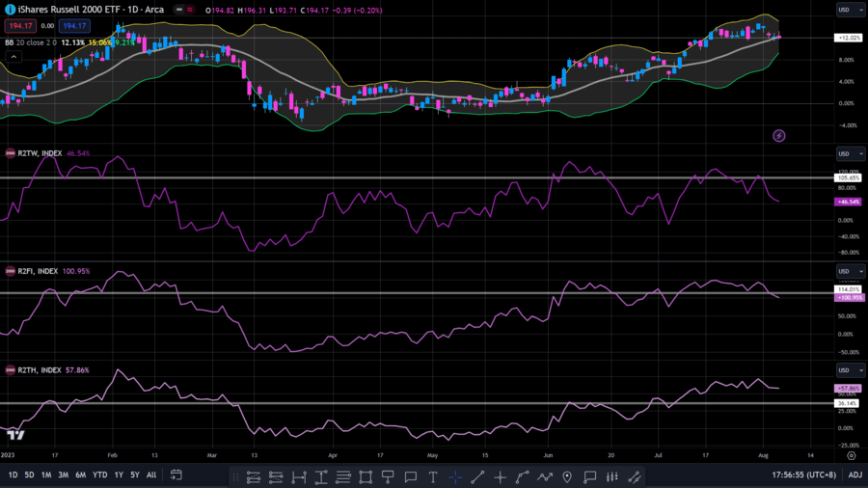
Task: Select the polyline arrow path tool
Action: [545, 477]
